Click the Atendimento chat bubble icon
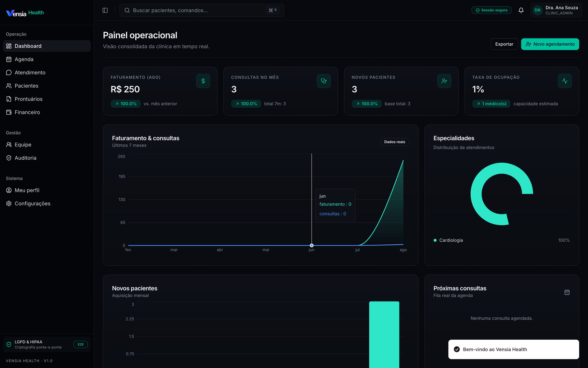Screen dimensions: 588x368 (x=9, y=72)
